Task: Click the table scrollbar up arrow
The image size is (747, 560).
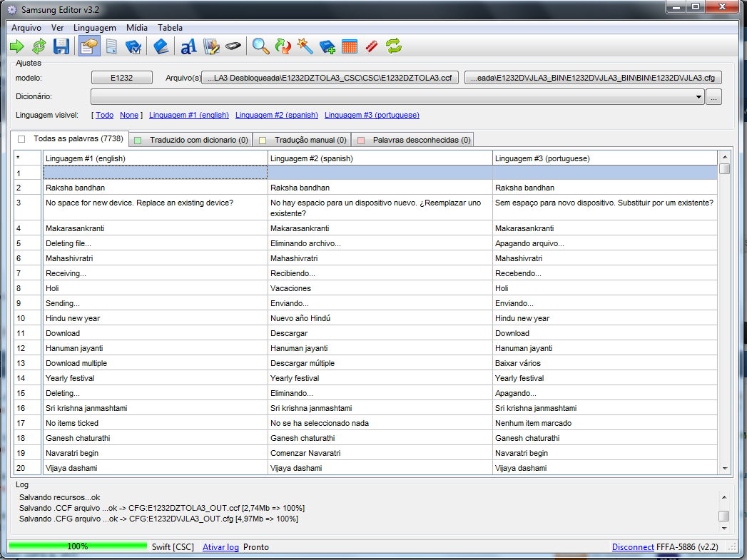Action: [x=725, y=157]
